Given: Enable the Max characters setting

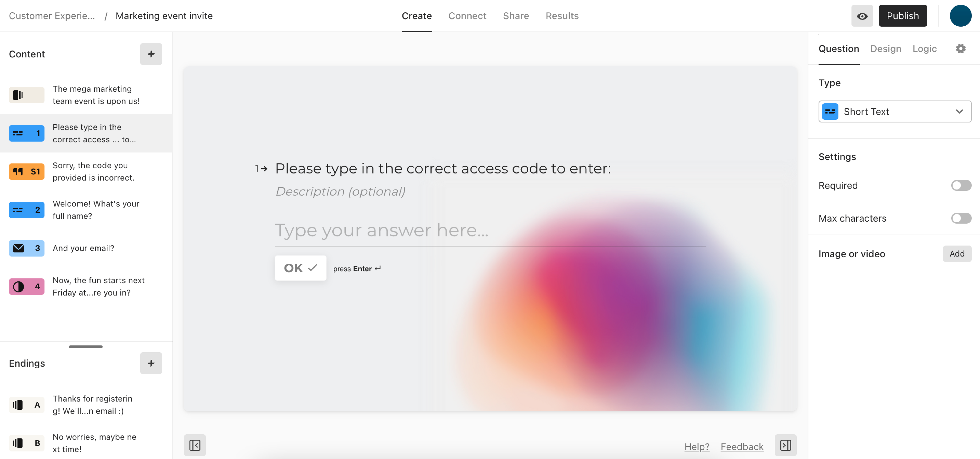Looking at the screenshot, I should pos(961,218).
